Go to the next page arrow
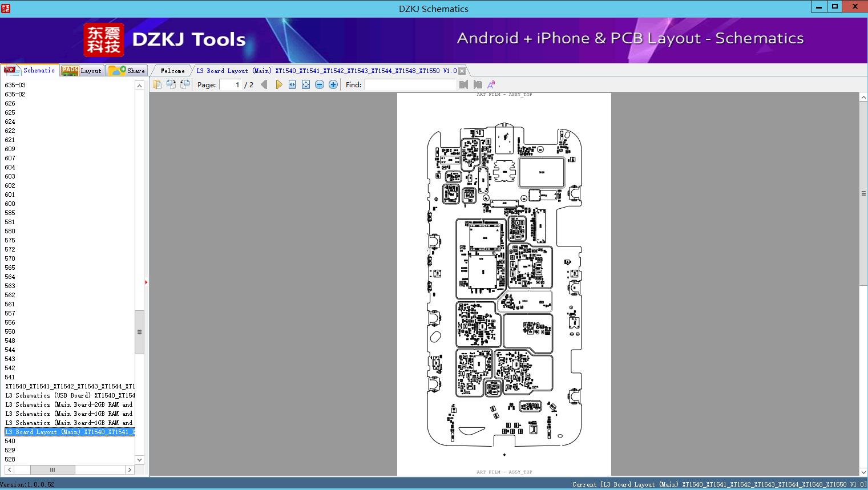The width and height of the screenshot is (868, 490). point(278,84)
